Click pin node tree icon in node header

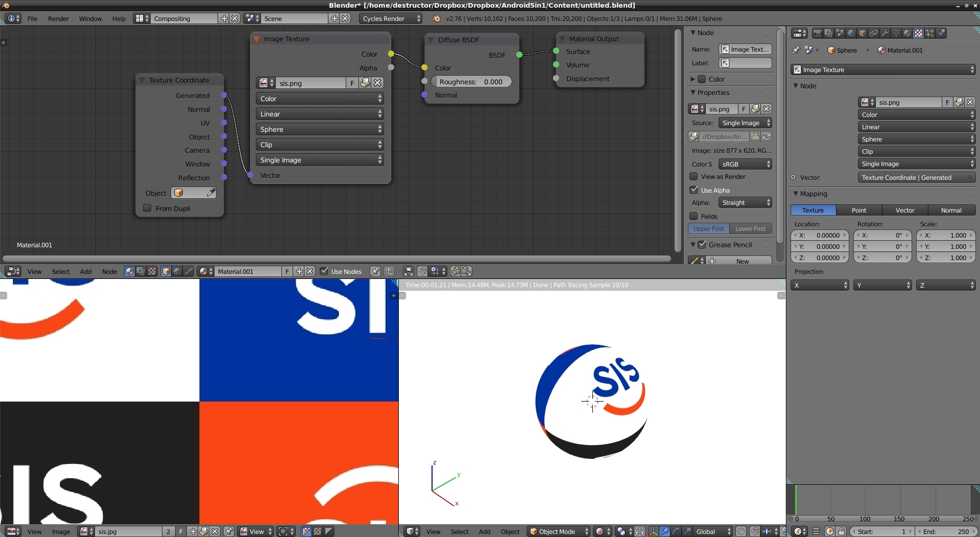pos(375,271)
